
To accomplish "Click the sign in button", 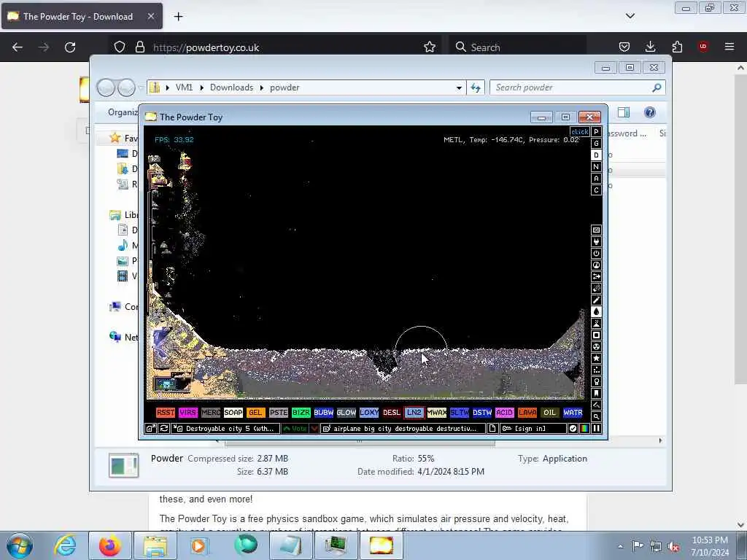I will coord(533,429).
